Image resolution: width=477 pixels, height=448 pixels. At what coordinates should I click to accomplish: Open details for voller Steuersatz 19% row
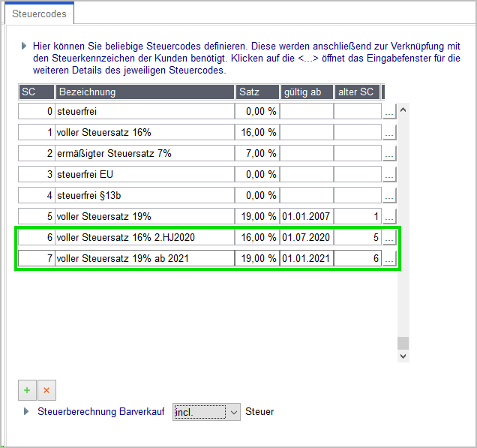point(389,216)
